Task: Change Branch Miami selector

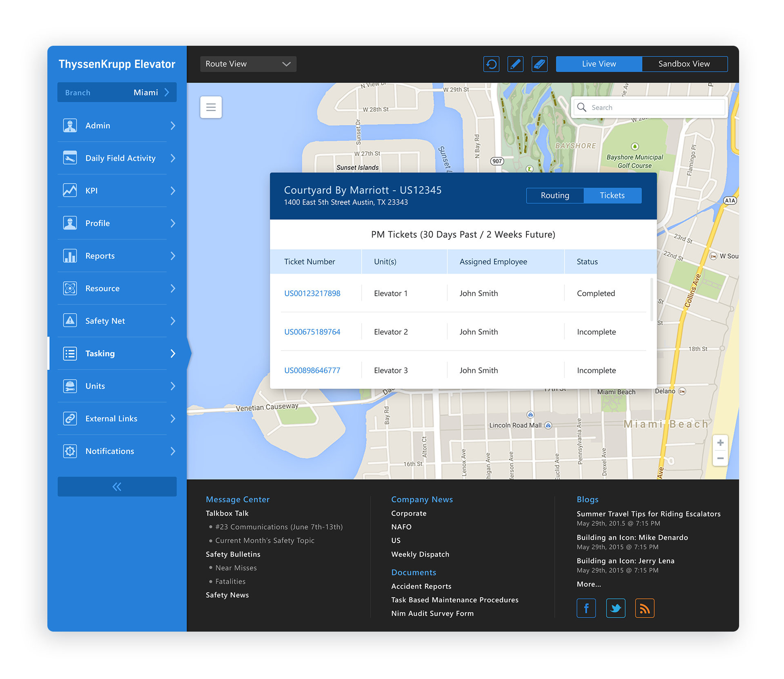Action: point(117,92)
